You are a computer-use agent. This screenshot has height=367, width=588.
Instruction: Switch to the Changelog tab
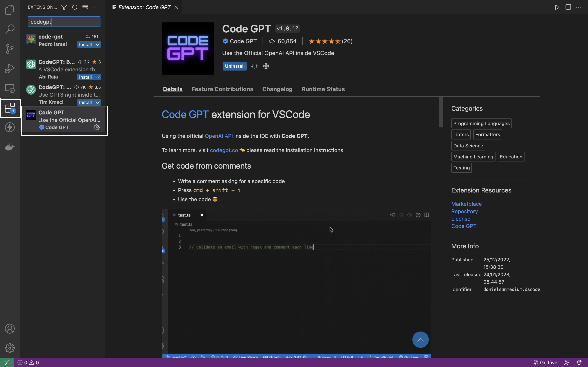pyautogui.click(x=277, y=89)
